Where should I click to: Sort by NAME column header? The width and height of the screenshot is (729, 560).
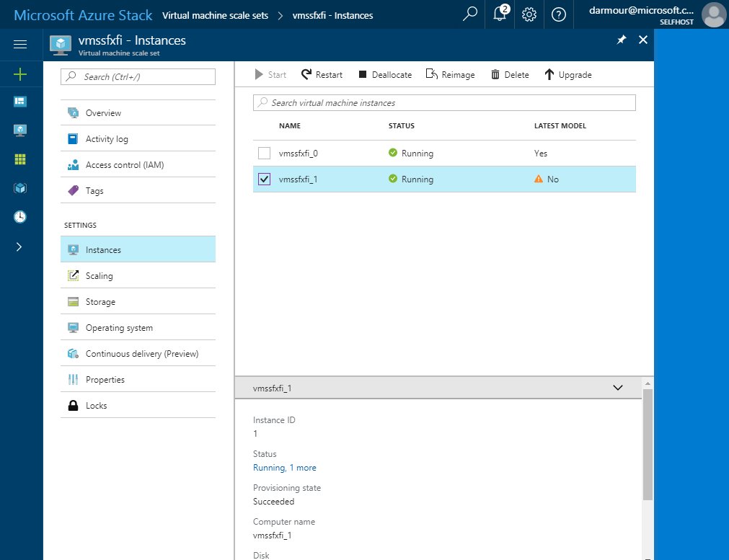pos(290,126)
